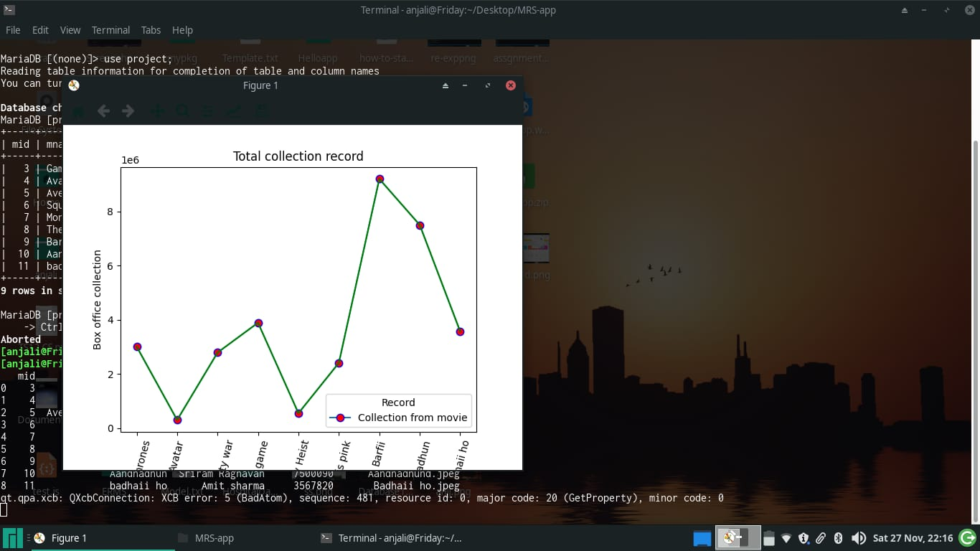Roll up Figure 1 with shade button
980x551 pixels.
(x=445, y=85)
